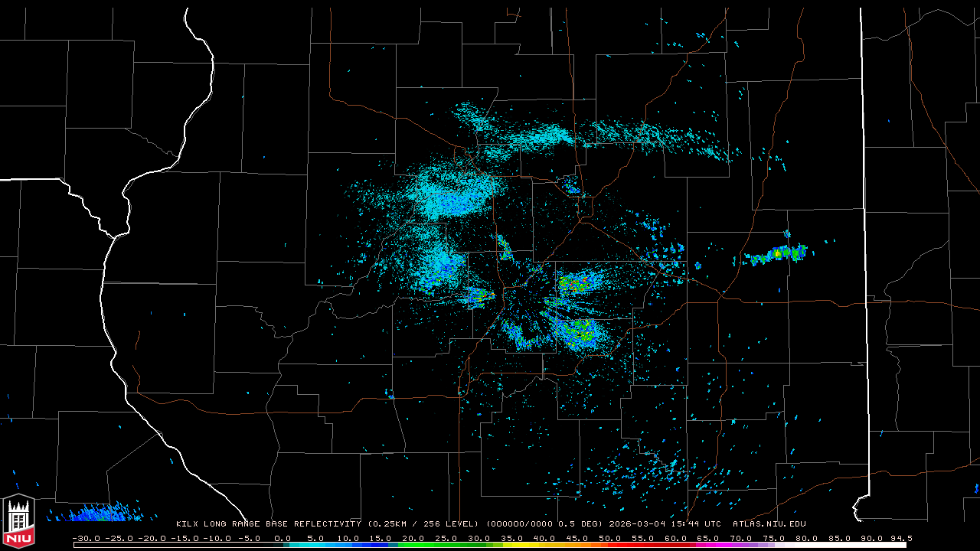Click the green echo cell northeast of radar center
The width and height of the screenshot is (980, 551).
click(x=574, y=285)
